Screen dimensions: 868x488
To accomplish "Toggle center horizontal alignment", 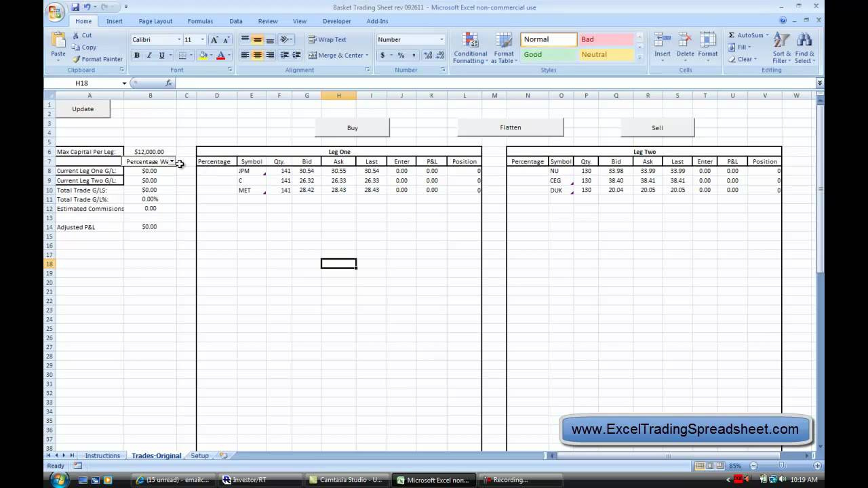I will [258, 56].
